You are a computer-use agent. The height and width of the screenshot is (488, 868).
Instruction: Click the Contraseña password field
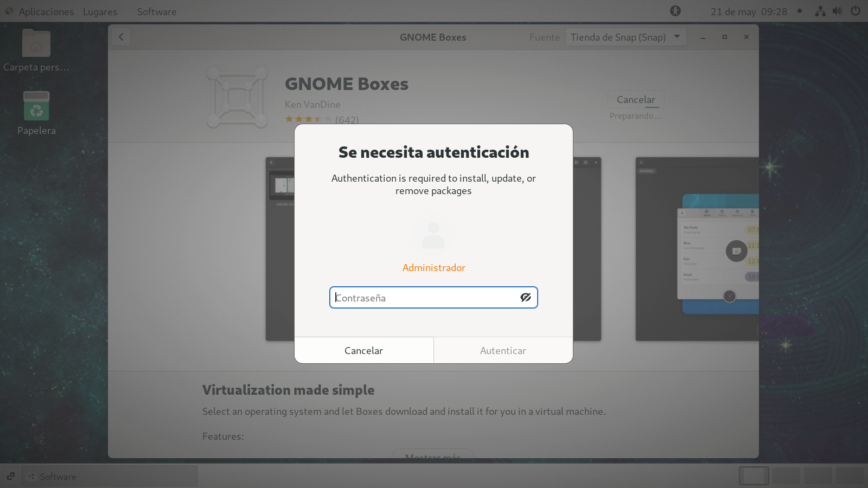[423, 298]
